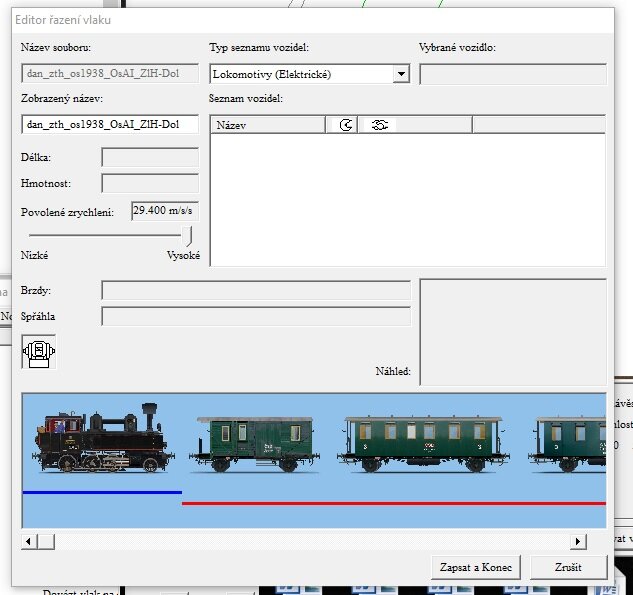Select the partially visible last coach
This screenshot has width=633, height=595.
pyautogui.click(x=569, y=444)
